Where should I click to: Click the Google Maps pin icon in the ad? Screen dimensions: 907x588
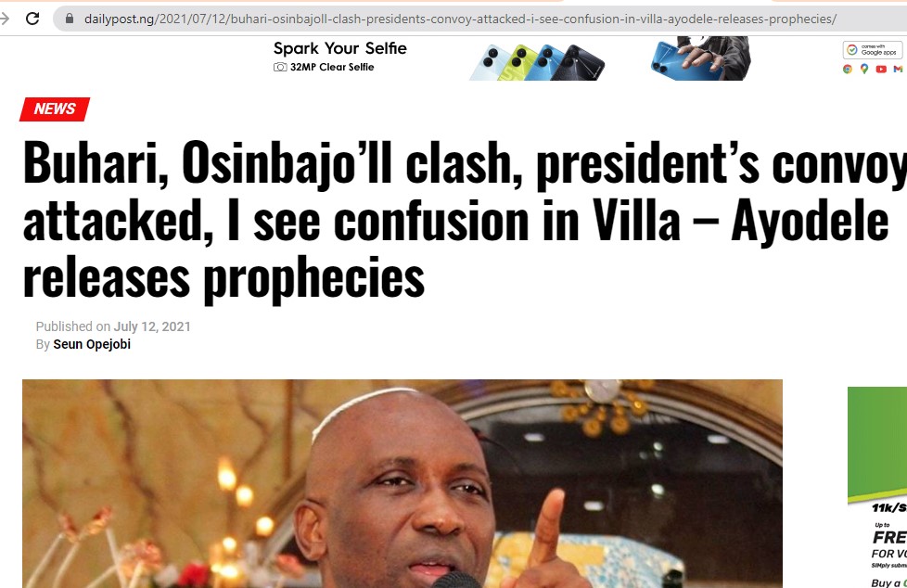pos(864,69)
